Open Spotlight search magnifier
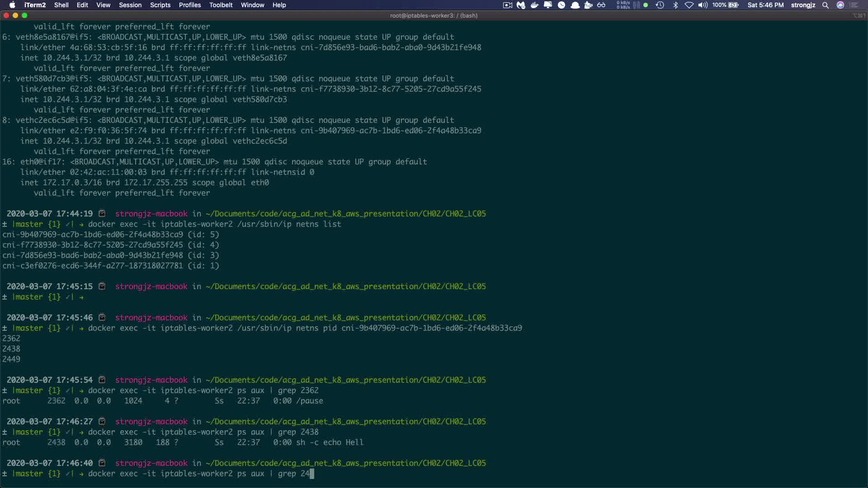Image resolution: width=868 pixels, height=488 pixels. coord(826,5)
